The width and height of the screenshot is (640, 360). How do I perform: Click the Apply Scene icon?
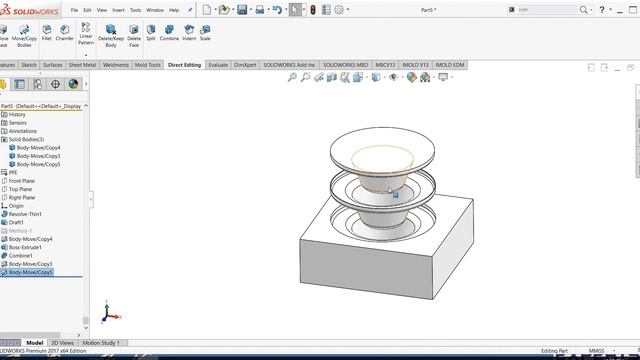(x=425, y=77)
